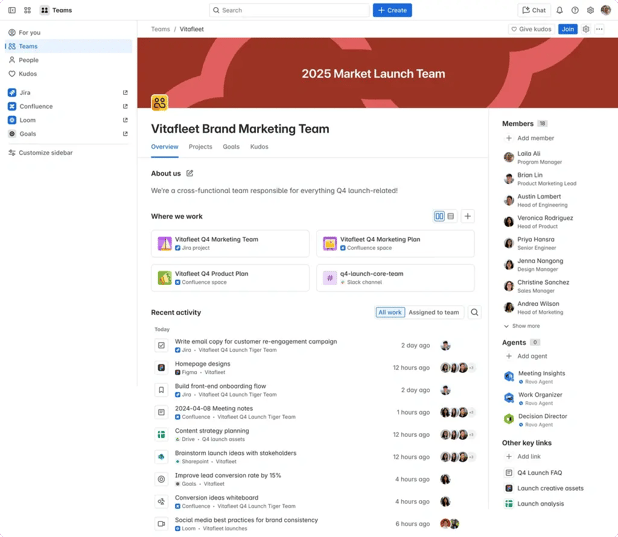618x537 pixels.
Task: Click Add agent
Action: [527, 356]
